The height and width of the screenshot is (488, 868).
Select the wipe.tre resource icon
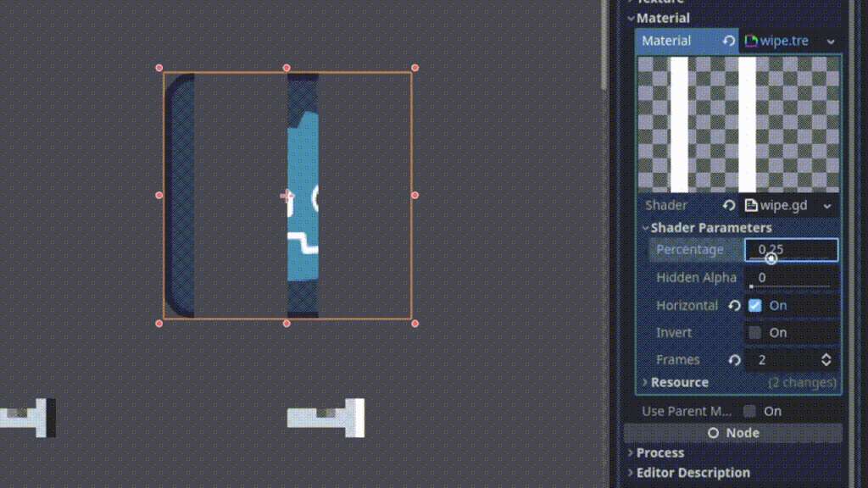click(751, 41)
